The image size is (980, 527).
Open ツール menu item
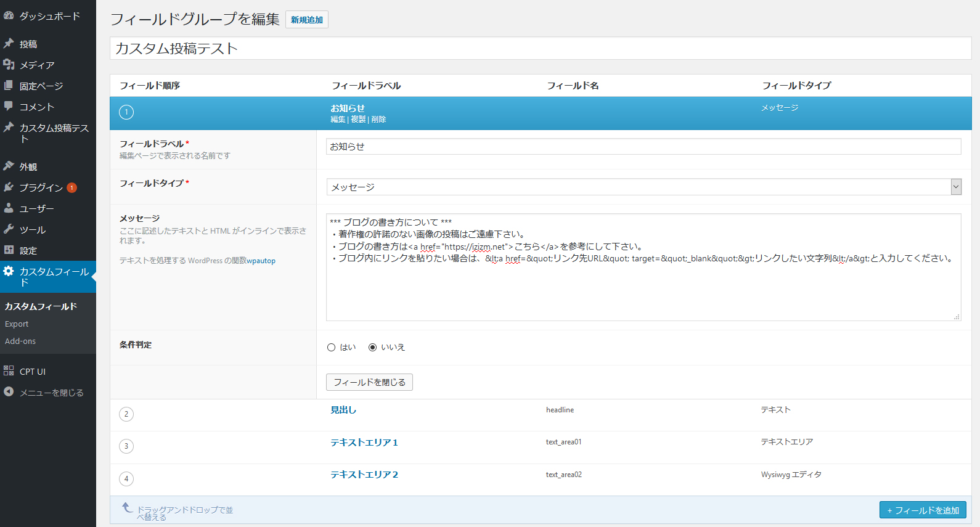(33, 230)
